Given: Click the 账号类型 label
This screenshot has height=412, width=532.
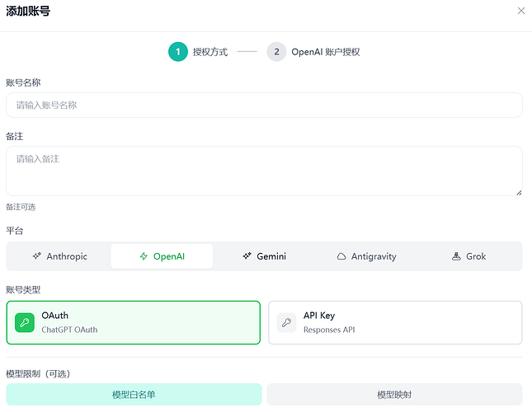Looking at the screenshot, I should click(x=23, y=290).
